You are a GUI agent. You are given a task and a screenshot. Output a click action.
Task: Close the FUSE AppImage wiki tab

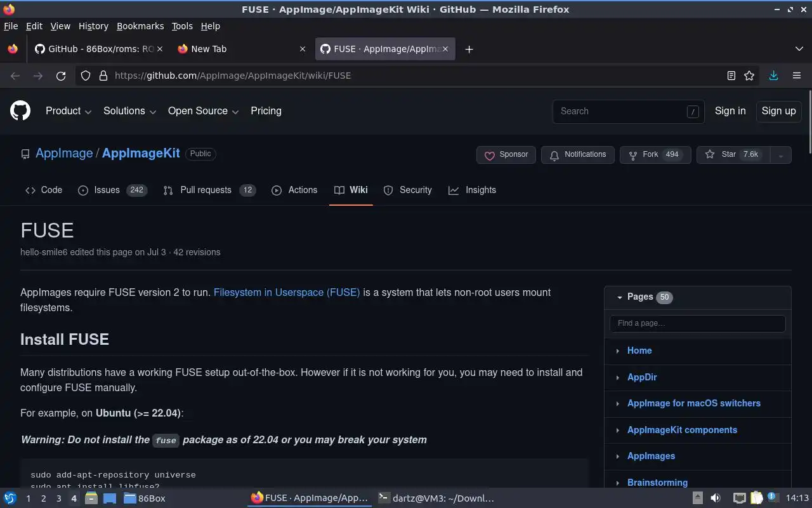click(x=445, y=49)
